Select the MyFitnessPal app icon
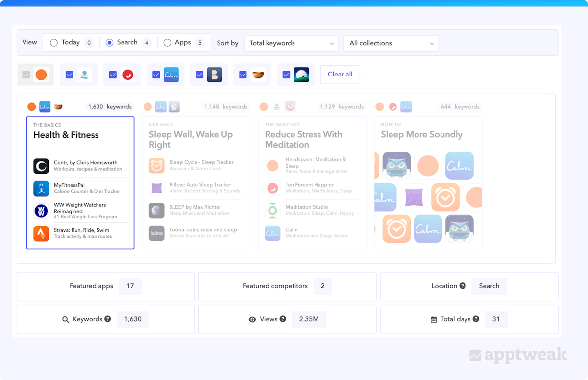The width and height of the screenshot is (588, 380). (41, 188)
